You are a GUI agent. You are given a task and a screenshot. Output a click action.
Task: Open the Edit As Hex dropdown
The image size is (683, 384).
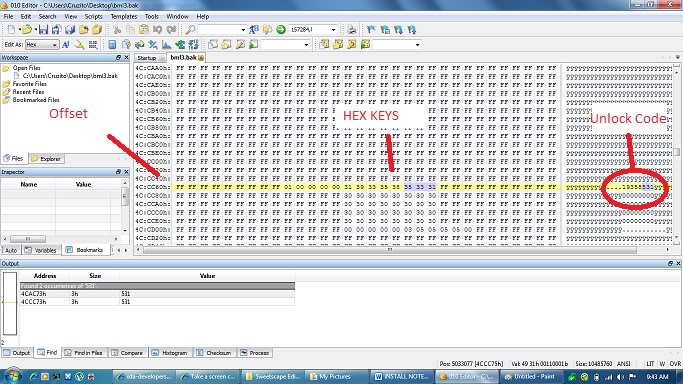coord(42,44)
